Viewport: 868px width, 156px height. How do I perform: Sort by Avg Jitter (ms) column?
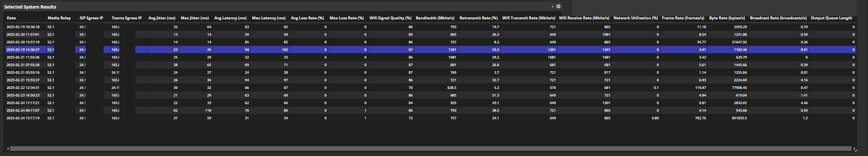tap(162, 18)
